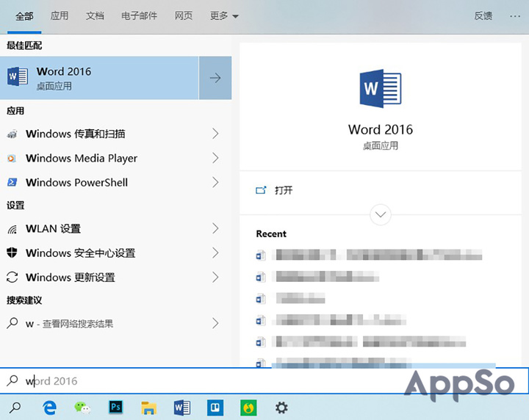The image size is (529, 420).
Task: Expand Windows 传真和扫描 result chevron
Action: tap(215, 134)
